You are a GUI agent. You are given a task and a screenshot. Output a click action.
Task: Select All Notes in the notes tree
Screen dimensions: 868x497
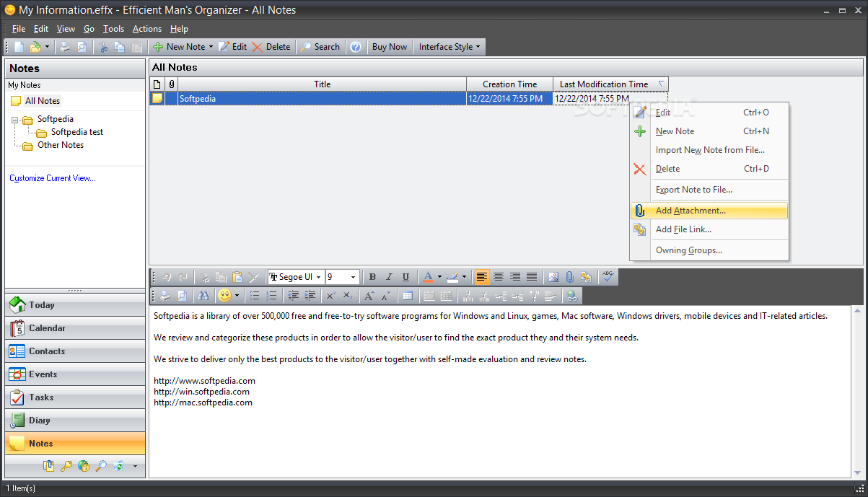(x=43, y=101)
